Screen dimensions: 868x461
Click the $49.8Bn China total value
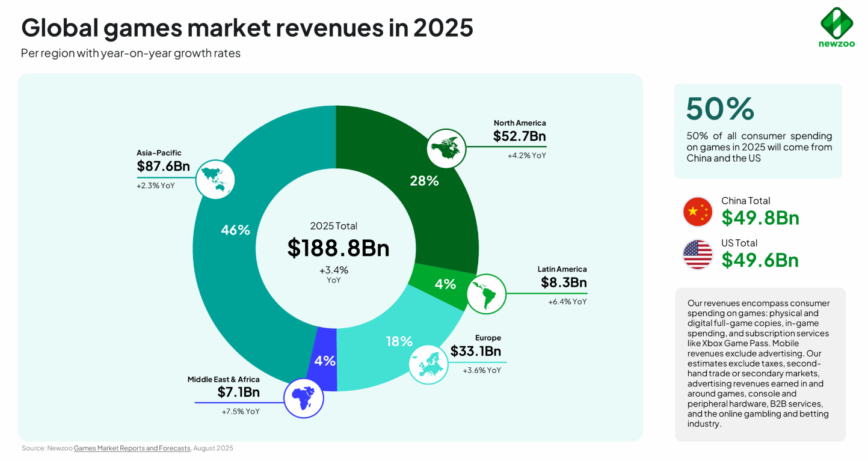point(760,218)
